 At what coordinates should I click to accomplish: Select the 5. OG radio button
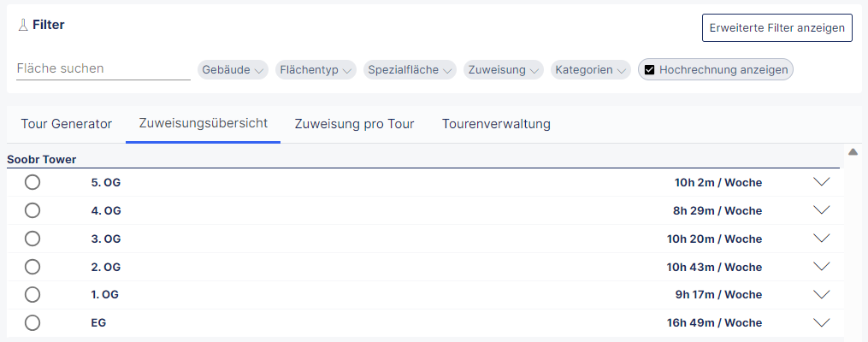click(32, 182)
